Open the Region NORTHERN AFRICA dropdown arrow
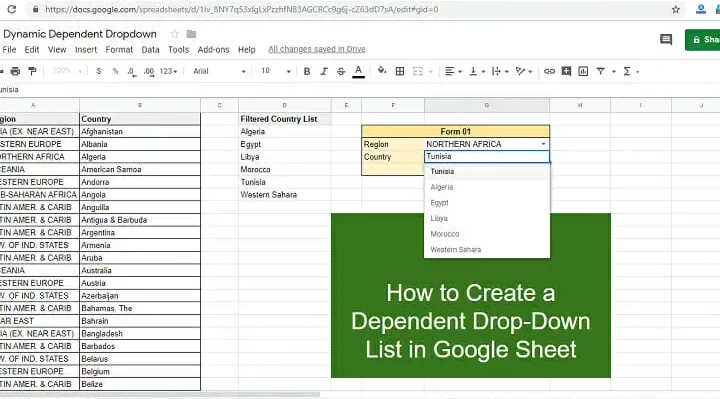Viewport: 720px width, 399px height. coord(543,144)
